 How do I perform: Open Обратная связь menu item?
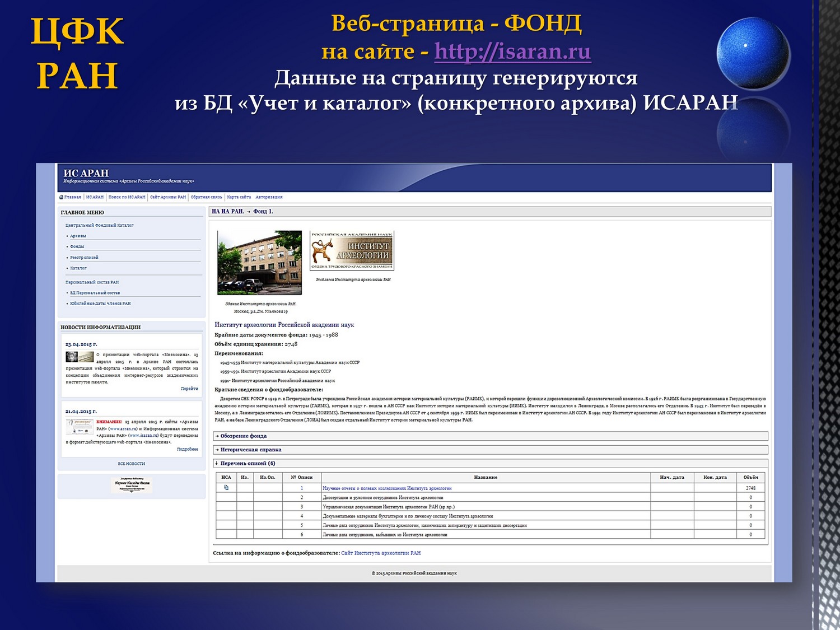(x=206, y=197)
